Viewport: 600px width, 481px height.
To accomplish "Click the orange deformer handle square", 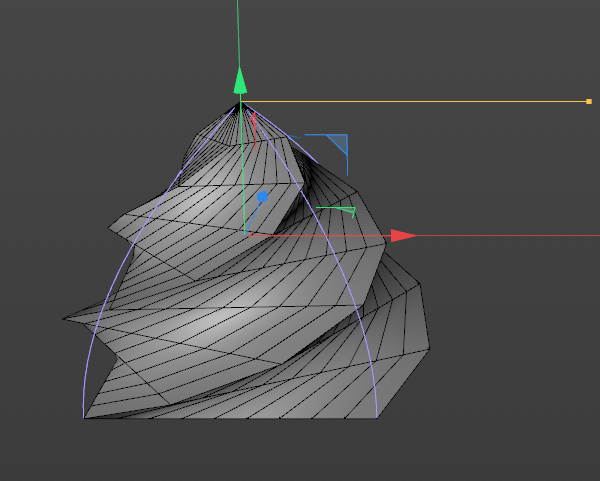I will [x=589, y=101].
